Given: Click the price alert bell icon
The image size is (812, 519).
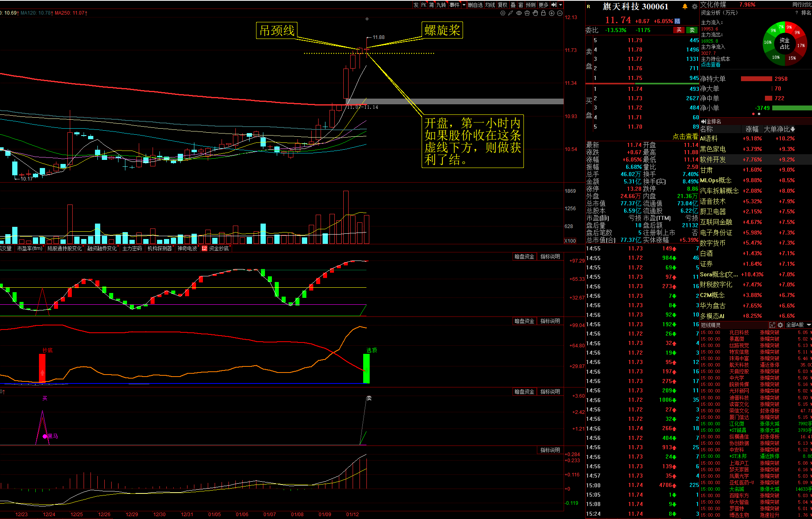Looking at the screenshot, I should pos(685,6).
